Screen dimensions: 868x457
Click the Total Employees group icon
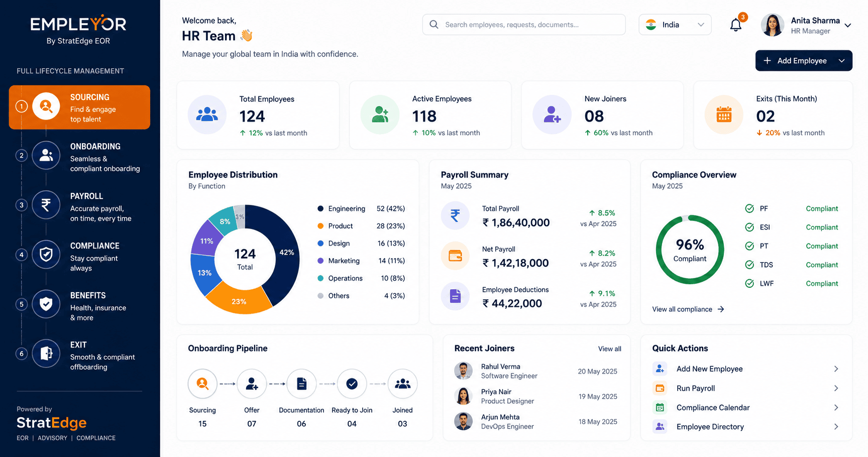207,115
